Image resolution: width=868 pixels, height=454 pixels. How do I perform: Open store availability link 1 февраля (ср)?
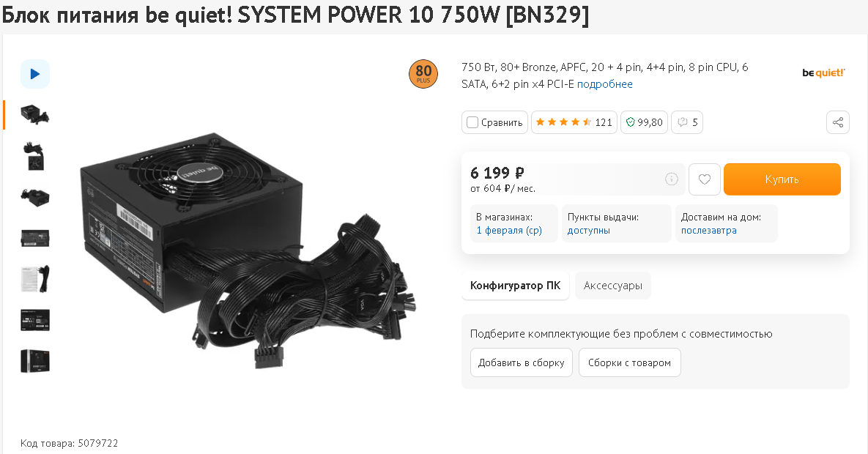[x=509, y=231]
